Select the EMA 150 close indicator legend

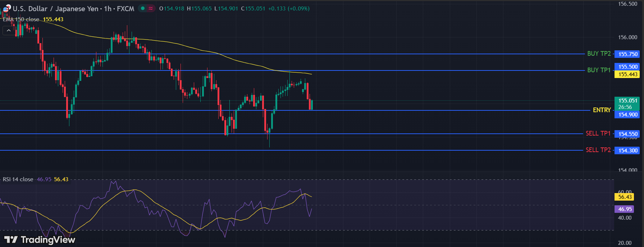pyautogui.click(x=21, y=19)
